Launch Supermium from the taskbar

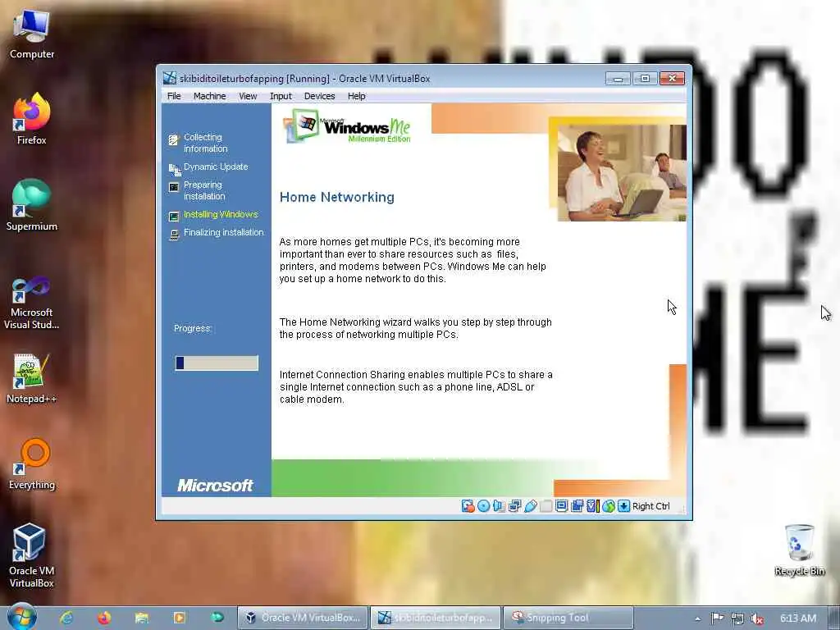coord(217,618)
